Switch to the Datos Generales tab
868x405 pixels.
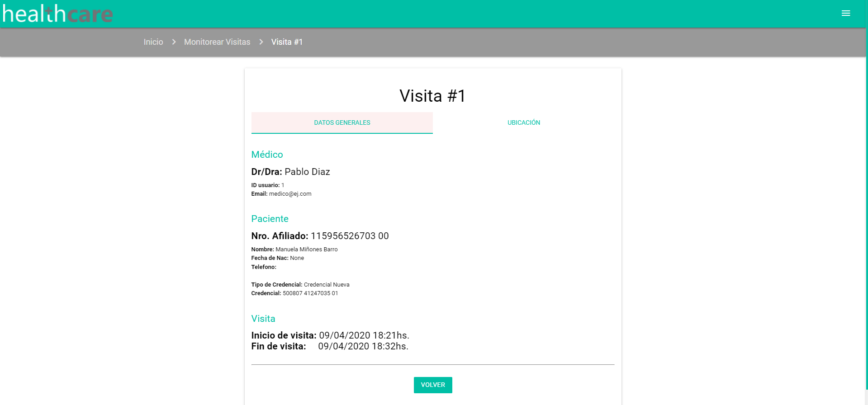(x=342, y=122)
